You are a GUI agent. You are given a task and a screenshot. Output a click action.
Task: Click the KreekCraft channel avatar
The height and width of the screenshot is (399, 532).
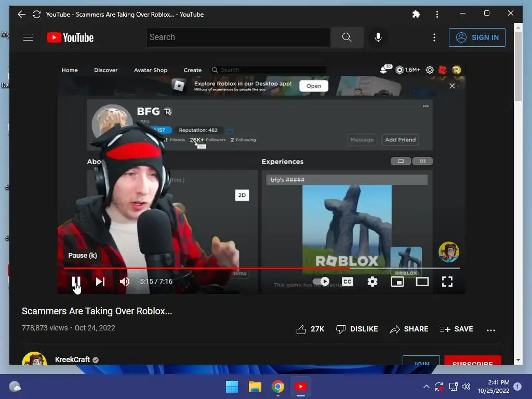tap(34, 358)
